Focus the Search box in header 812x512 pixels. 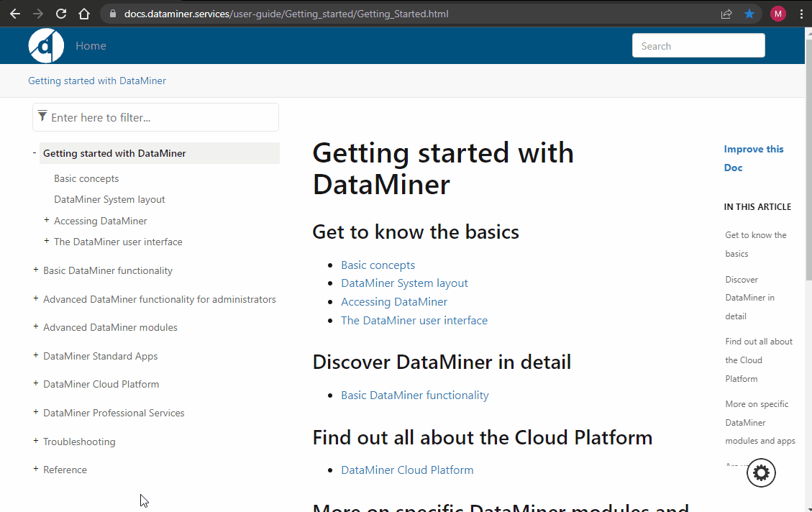point(698,45)
